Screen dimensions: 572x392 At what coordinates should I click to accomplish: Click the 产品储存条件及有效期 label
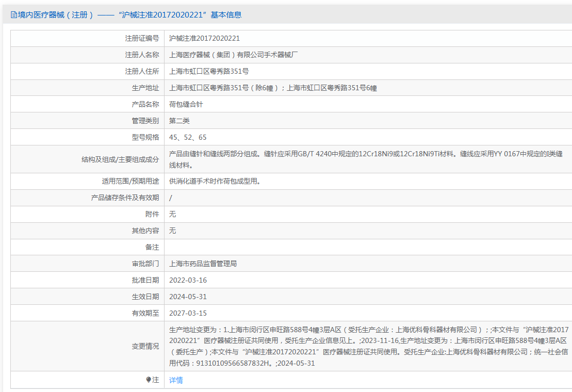(125, 198)
